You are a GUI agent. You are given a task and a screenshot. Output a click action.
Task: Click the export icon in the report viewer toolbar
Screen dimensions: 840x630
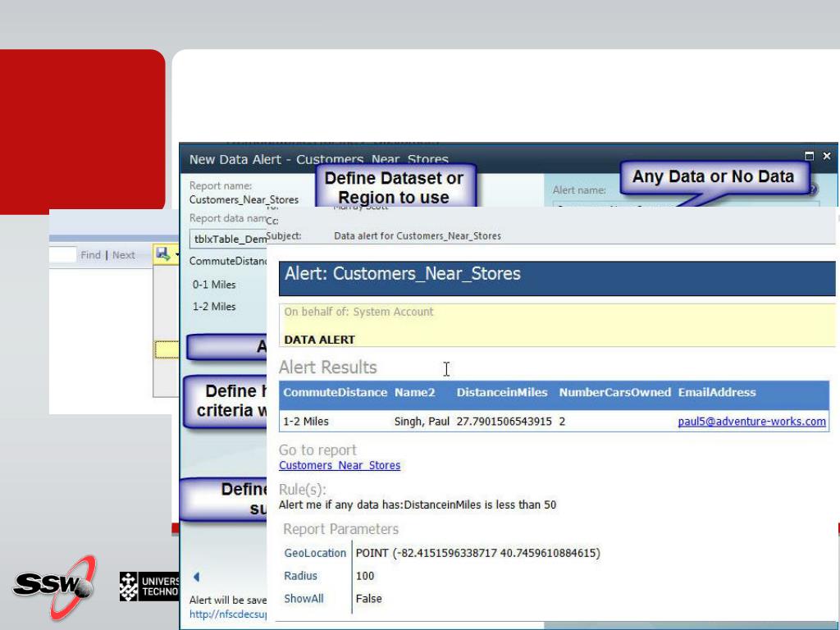tap(163, 254)
